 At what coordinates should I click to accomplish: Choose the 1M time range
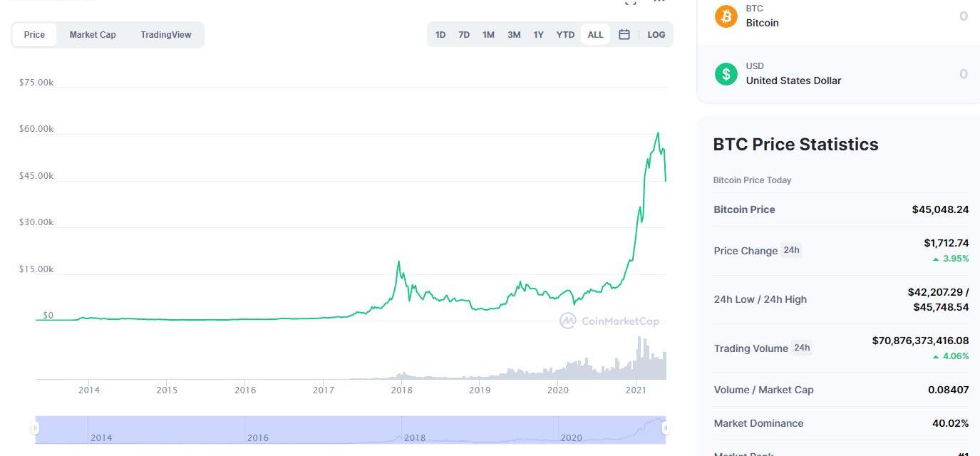tap(488, 34)
